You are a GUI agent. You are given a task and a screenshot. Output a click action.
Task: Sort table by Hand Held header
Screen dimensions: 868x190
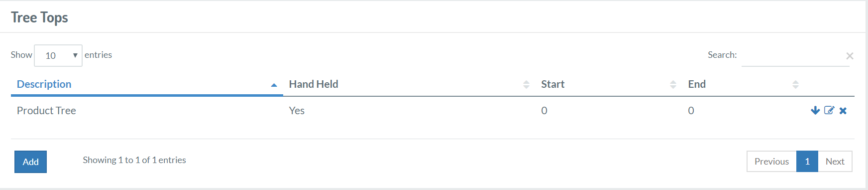314,84
